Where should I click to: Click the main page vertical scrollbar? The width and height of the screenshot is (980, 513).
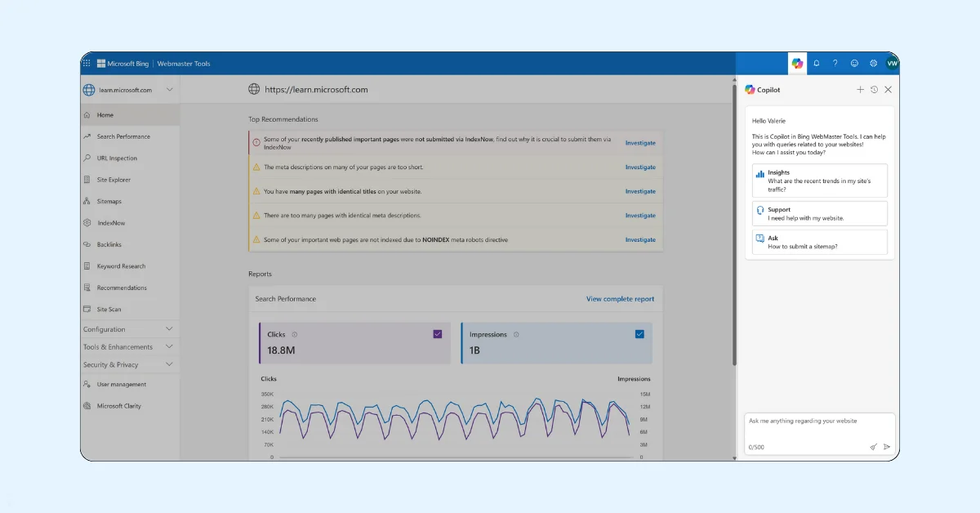(x=733, y=225)
